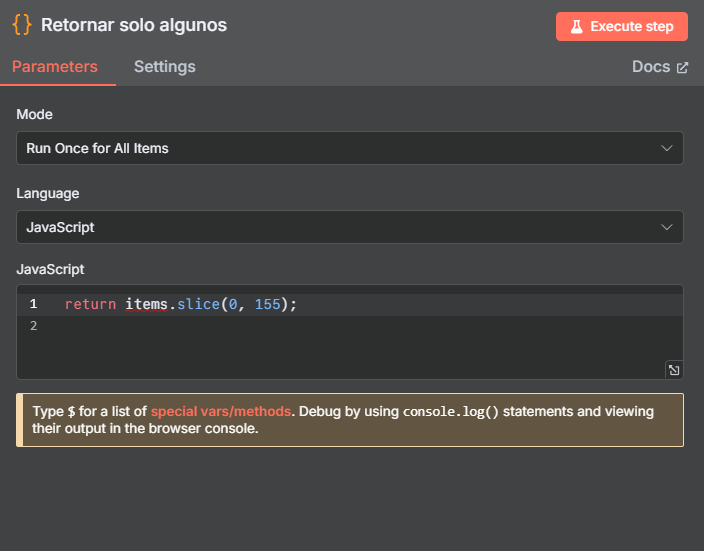Open the special vars/methods link

[x=221, y=411]
